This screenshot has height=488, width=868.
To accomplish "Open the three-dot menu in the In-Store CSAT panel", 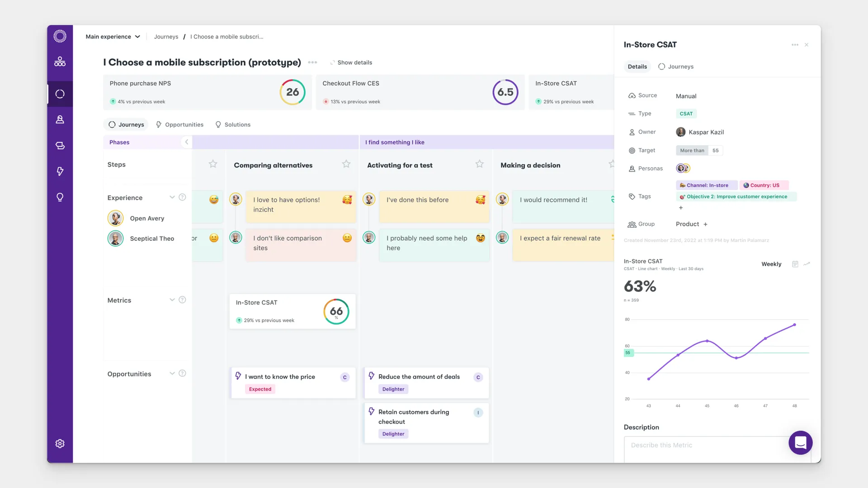I will pyautogui.click(x=795, y=45).
